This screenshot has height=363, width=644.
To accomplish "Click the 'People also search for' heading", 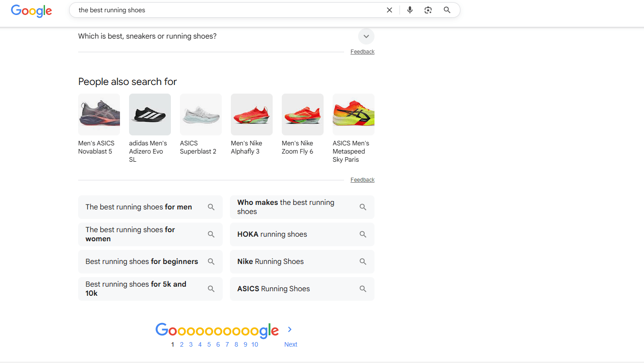I will (127, 82).
